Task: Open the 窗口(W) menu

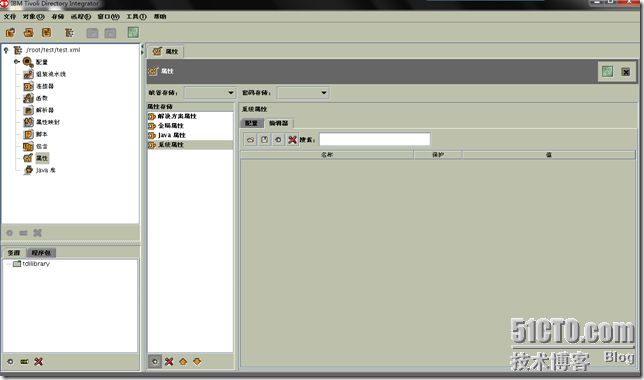Action: coord(108,16)
